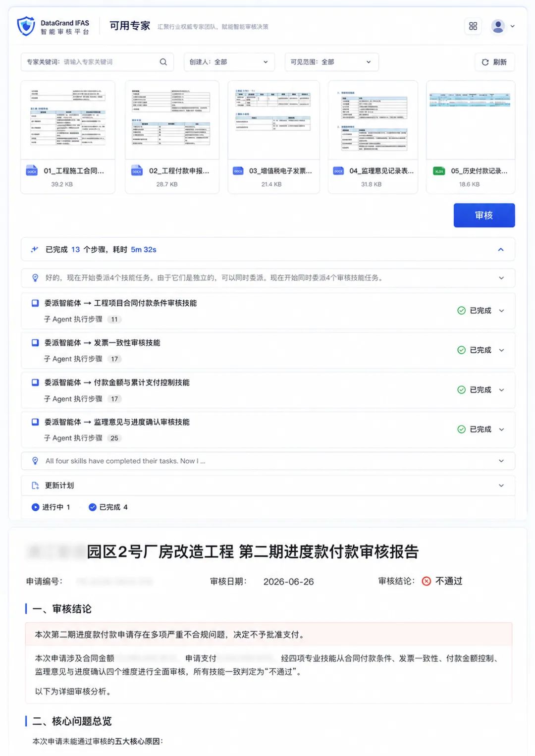Click agent icon beside 付款金额与累计支付控制技能
The image size is (535, 756).
(35, 382)
